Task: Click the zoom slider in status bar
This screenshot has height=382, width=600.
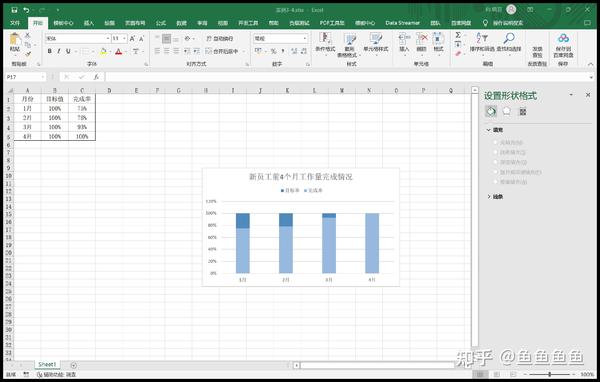Action: [x=550, y=374]
